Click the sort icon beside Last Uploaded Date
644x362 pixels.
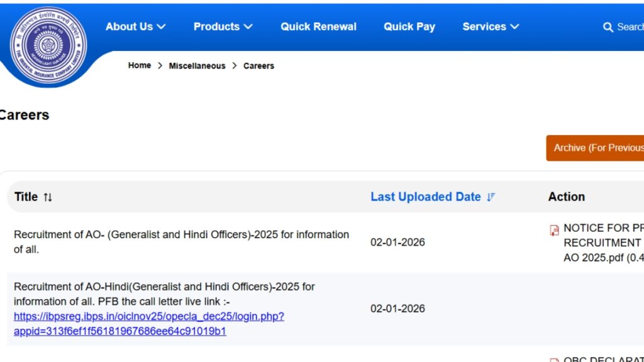click(x=491, y=197)
